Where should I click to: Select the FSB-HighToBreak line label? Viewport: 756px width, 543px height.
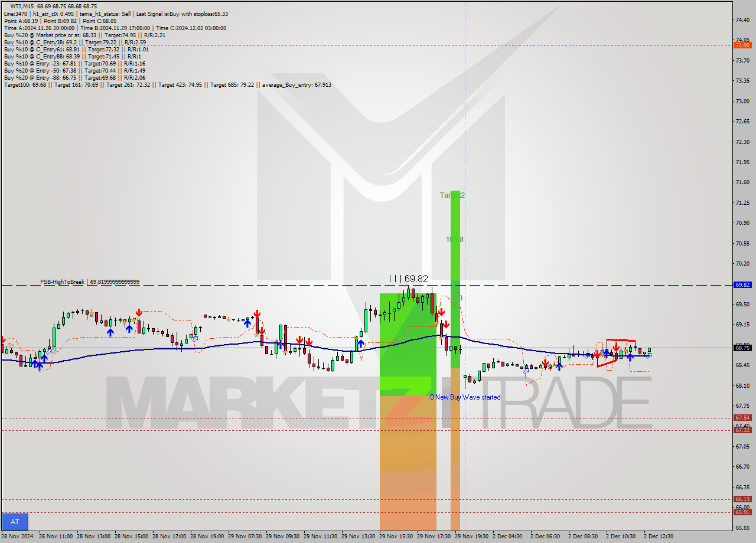pos(90,282)
